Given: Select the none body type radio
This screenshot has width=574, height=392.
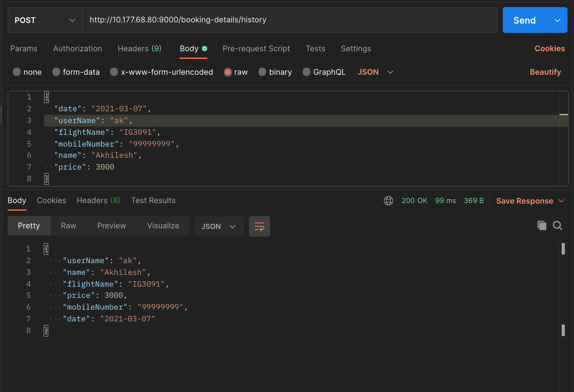Looking at the screenshot, I should (x=17, y=72).
